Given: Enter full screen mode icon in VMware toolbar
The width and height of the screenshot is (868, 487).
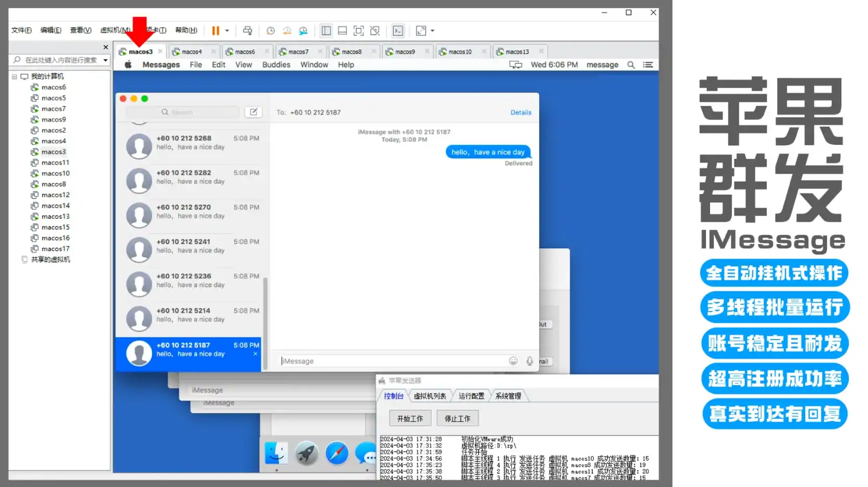Looking at the screenshot, I should [358, 31].
